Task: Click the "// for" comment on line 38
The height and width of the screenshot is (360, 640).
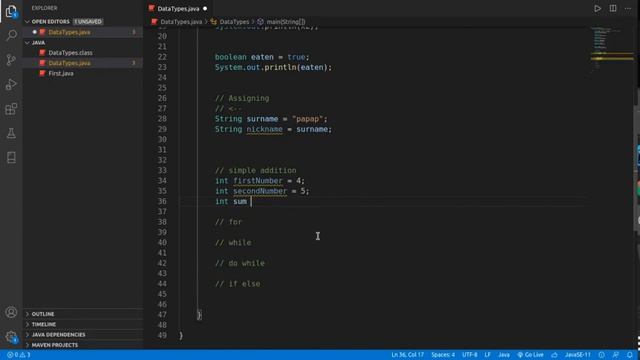Action: click(229, 222)
